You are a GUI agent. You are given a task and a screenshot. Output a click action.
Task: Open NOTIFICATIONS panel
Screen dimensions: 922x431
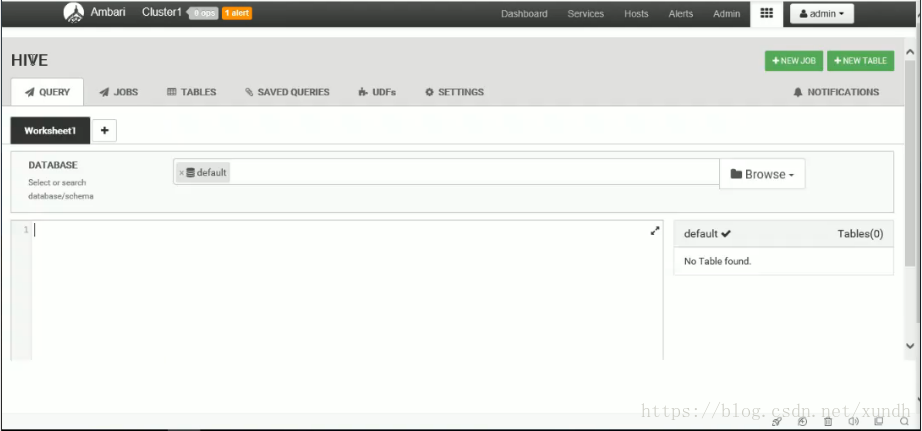836,92
